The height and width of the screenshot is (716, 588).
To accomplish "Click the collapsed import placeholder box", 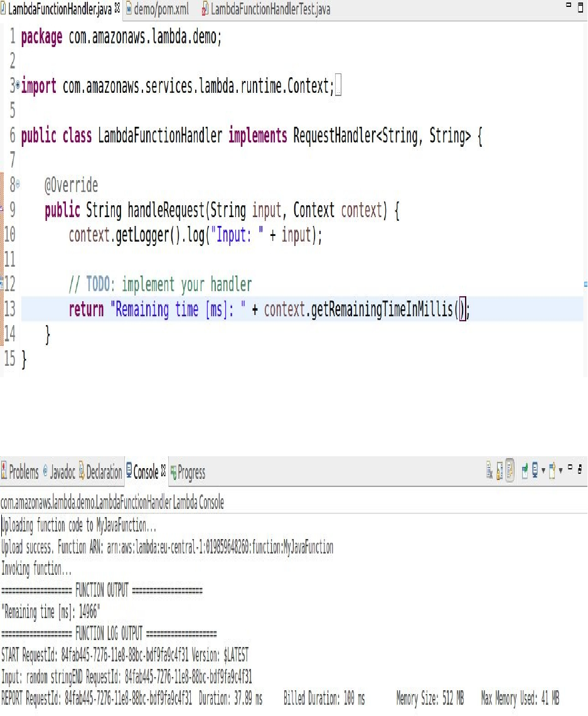I will [338, 85].
